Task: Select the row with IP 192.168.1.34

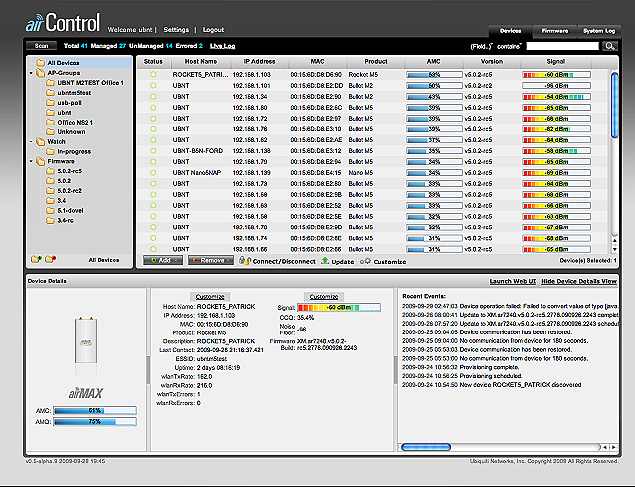Action: (x=372, y=96)
